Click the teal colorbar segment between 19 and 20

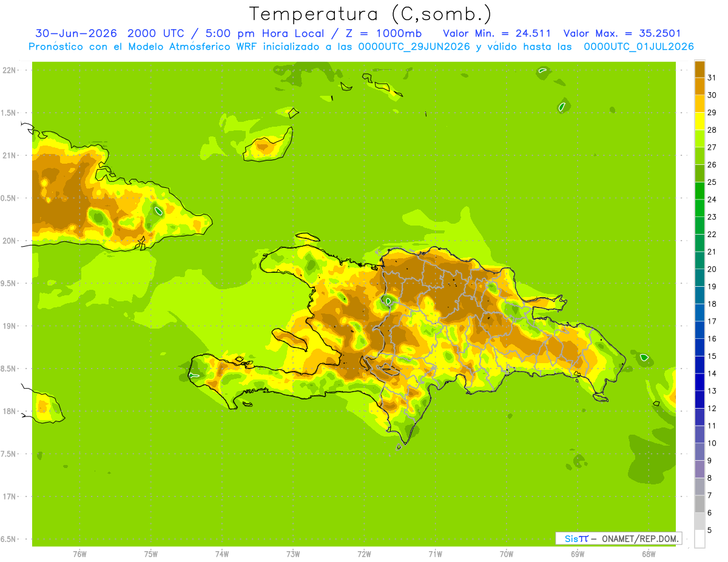coord(699,278)
